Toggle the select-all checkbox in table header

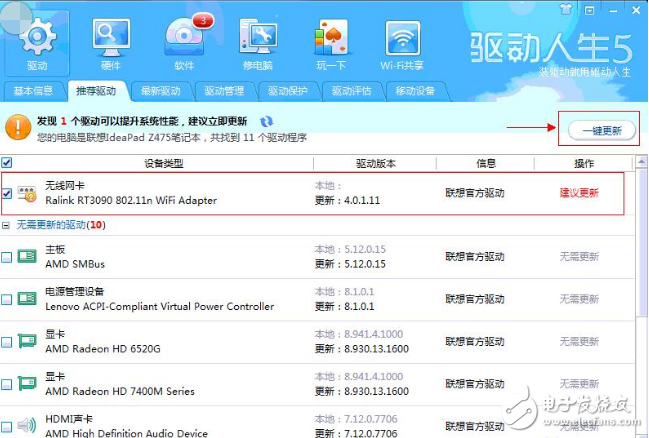click(x=7, y=163)
